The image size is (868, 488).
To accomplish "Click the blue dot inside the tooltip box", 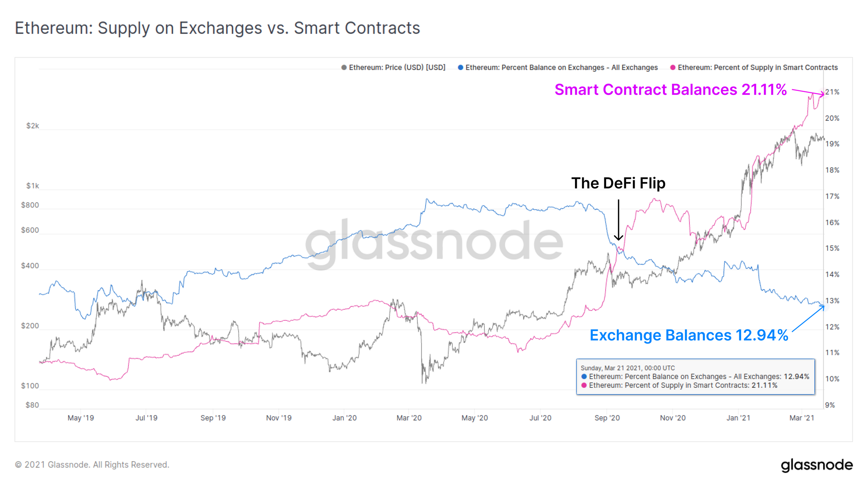I will 584,376.
